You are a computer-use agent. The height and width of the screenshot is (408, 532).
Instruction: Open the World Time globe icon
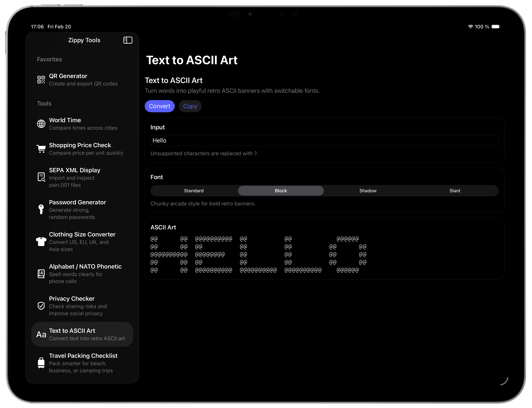pos(41,124)
